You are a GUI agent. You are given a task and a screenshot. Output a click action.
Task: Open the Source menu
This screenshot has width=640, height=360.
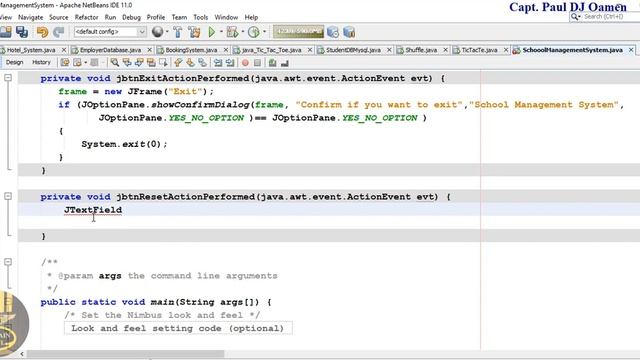coord(59,17)
